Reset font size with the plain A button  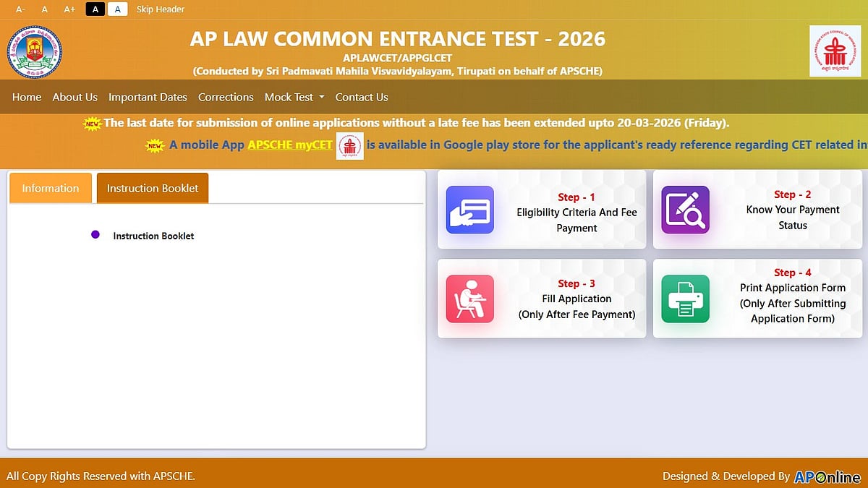click(x=45, y=9)
